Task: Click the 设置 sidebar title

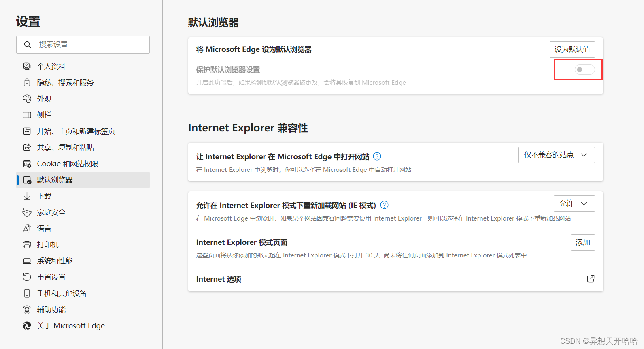Action: point(28,21)
